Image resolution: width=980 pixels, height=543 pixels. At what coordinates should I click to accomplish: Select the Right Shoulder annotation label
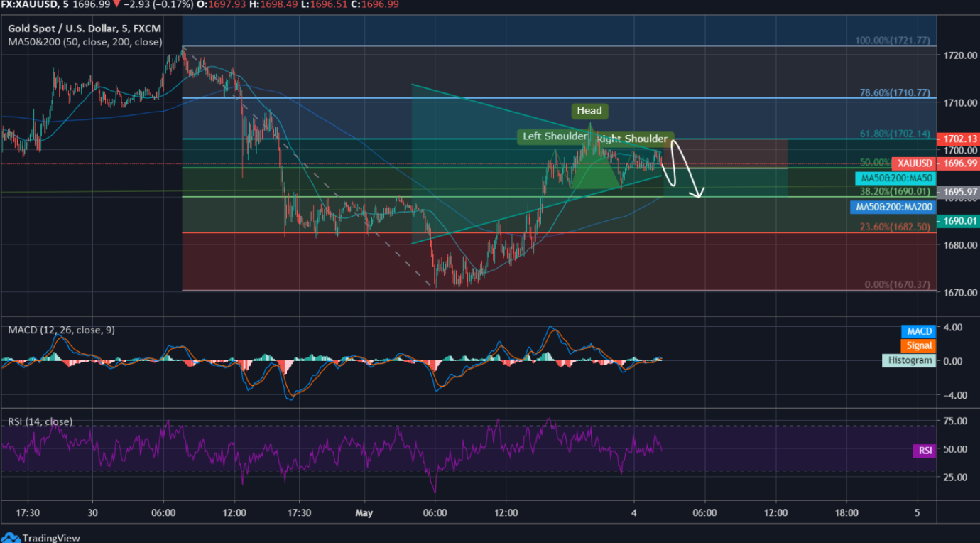pos(634,139)
